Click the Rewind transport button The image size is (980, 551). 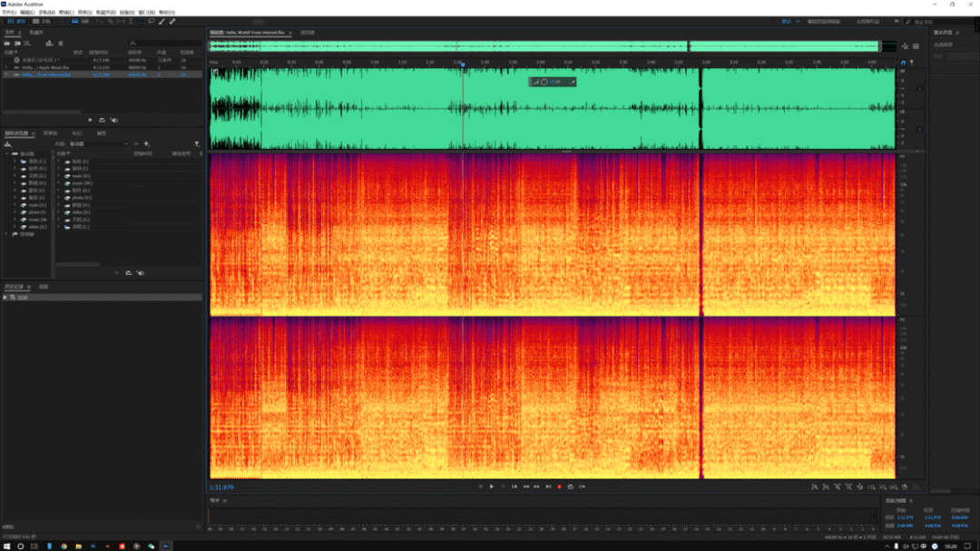525,487
